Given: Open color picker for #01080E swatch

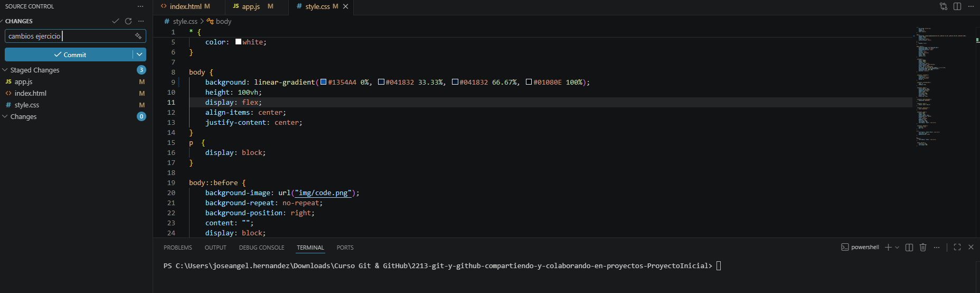Looking at the screenshot, I should pyautogui.click(x=529, y=82).
